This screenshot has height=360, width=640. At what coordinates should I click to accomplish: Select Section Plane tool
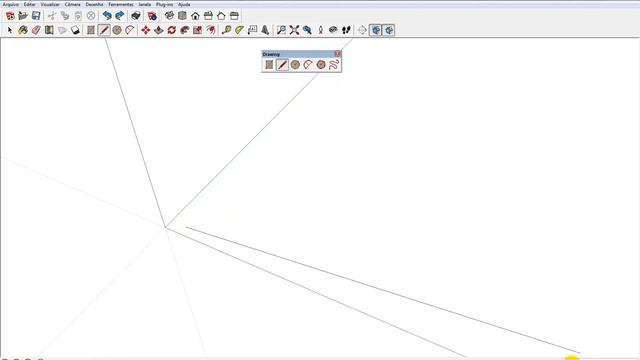click(362, 30)
